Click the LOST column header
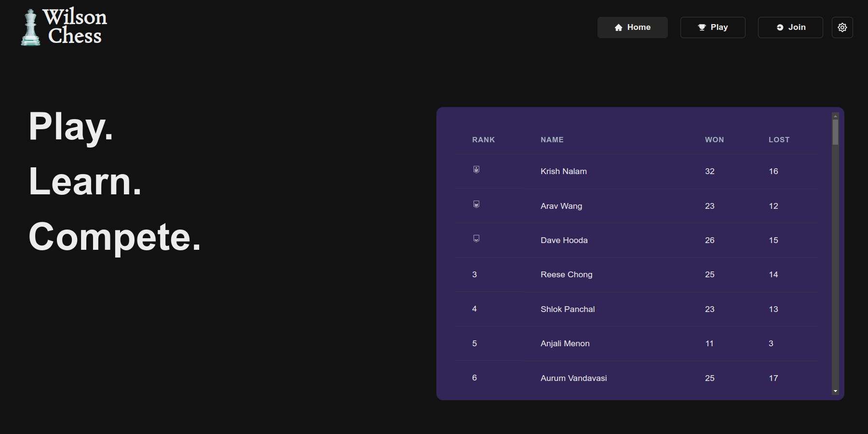Viewport: 868px width, 434px height. pos(779,140)
